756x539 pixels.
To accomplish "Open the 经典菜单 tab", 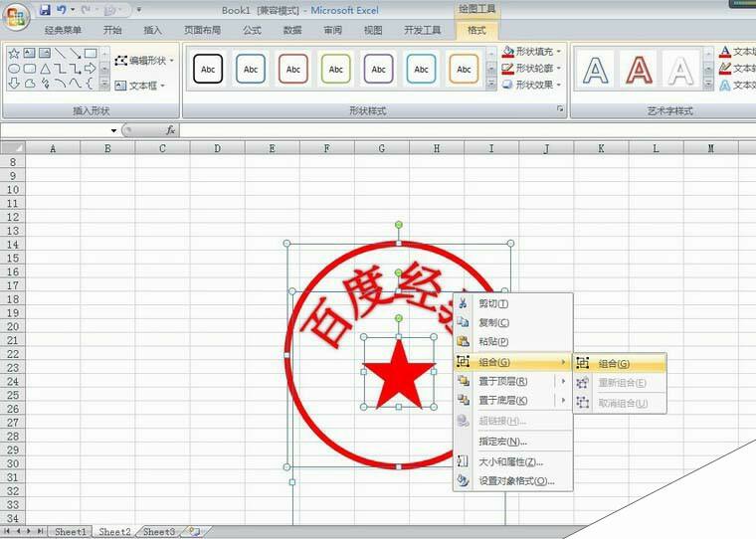I will (x=63, y=31).
